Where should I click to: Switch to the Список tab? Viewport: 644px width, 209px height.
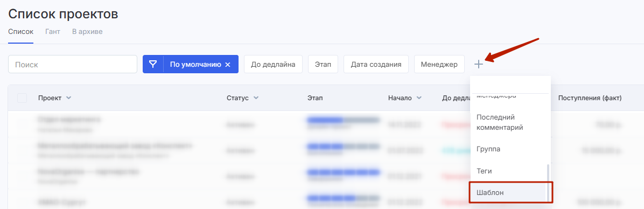click(20, 32)
